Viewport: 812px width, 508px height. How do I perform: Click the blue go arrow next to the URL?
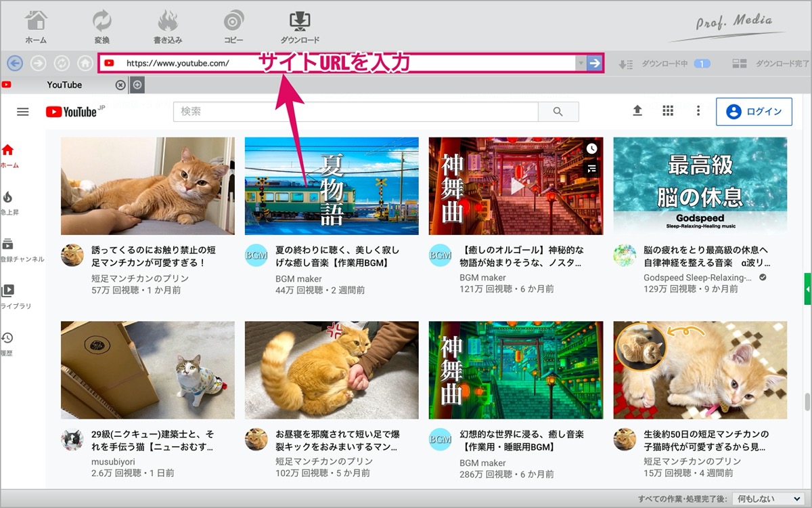594,63
